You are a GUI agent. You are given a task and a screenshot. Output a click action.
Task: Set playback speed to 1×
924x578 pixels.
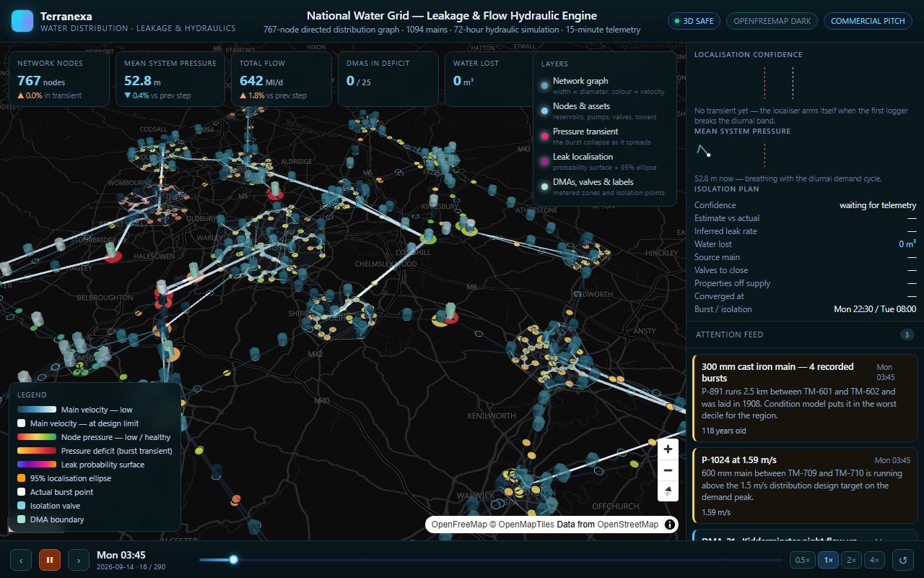(829, 560)
